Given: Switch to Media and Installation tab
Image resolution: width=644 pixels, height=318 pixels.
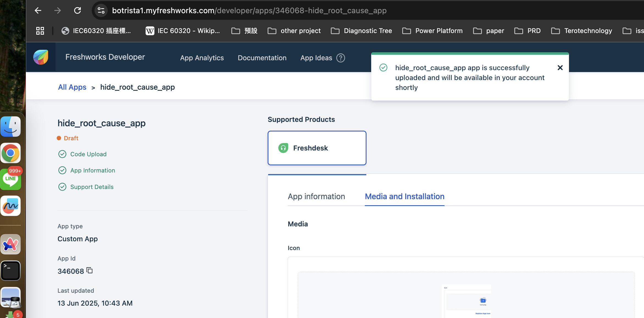Looking at the screenshot, I should tap(404, 196).
